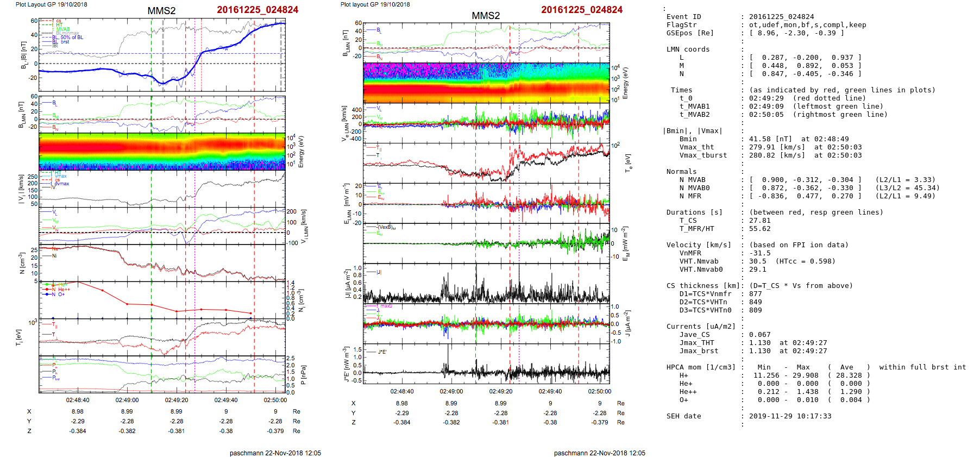Click the MMS2 title above the left plot
The image size is (980, 457).
[x=161, y=11]
